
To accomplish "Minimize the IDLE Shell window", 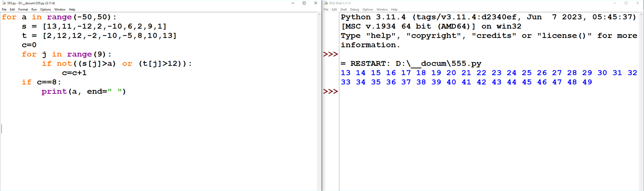I will point(615,3).
